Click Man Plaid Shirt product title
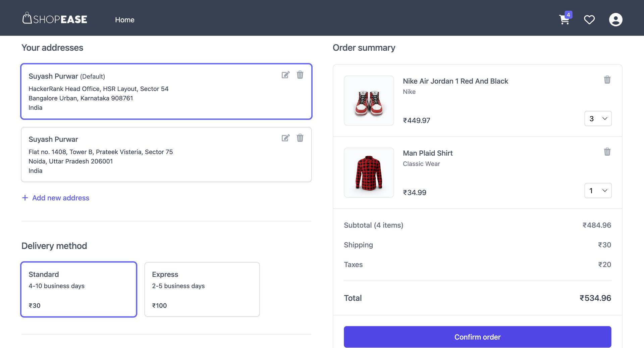 [x=428, y=153]
